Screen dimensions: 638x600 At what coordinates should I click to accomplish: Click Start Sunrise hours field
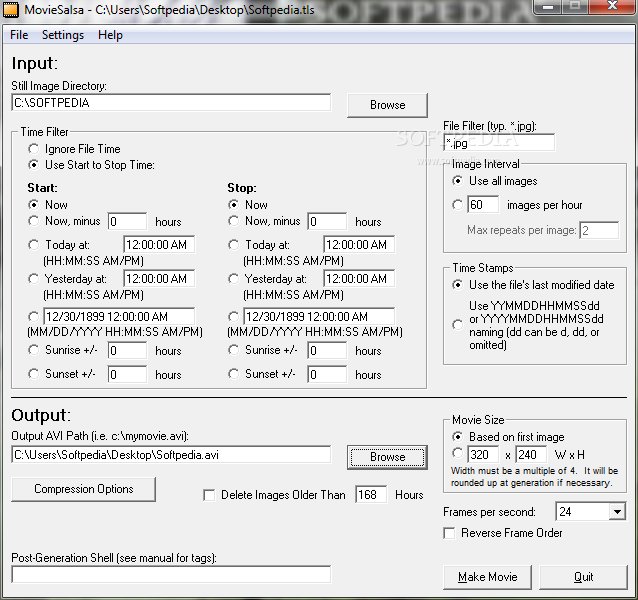(127, 350)
